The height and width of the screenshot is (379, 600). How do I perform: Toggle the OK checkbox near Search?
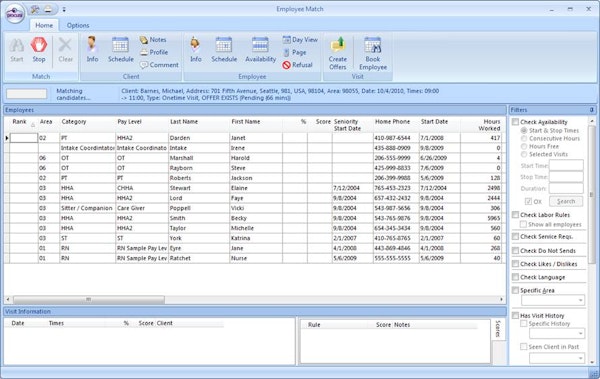click(528, 201)
